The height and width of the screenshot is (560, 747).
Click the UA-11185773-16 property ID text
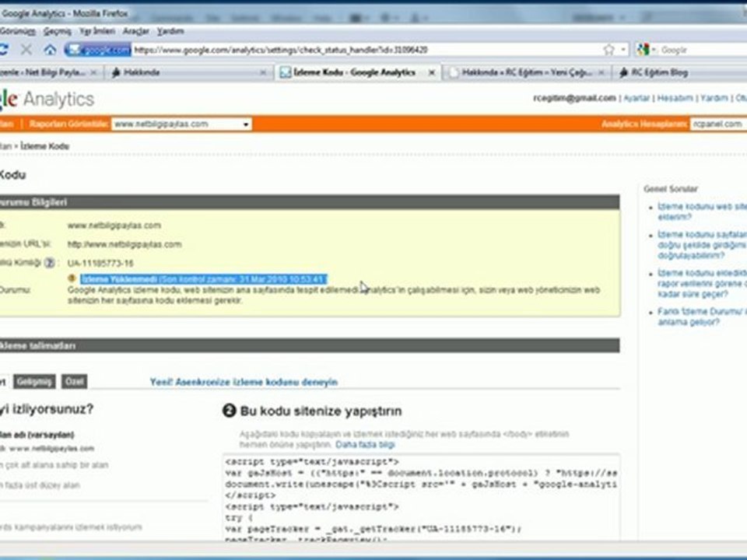coord(100,264)
